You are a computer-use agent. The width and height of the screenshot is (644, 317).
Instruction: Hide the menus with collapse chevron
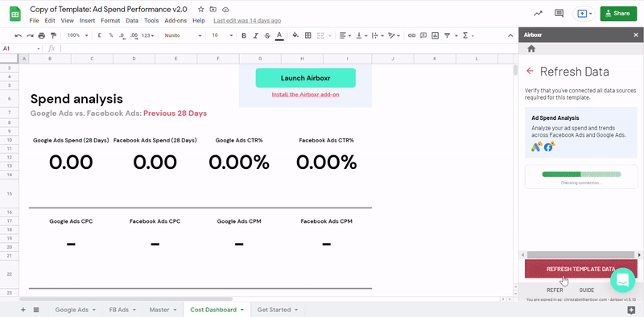[x=510, y=35]
